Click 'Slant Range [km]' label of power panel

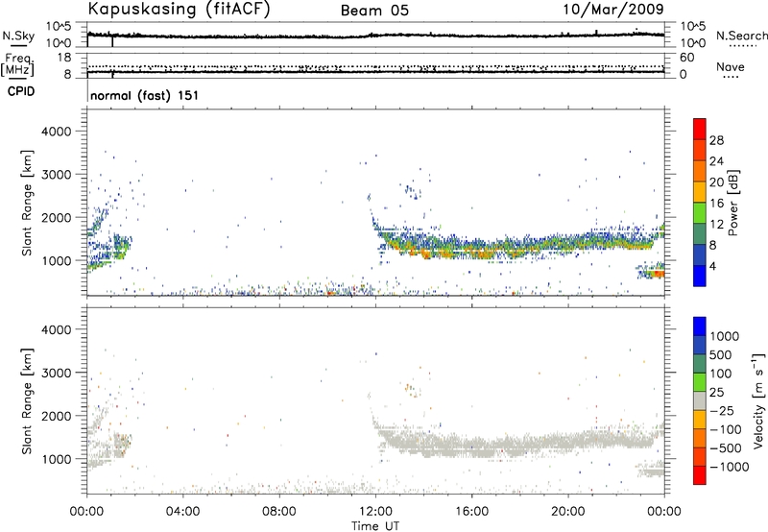click(28, 203)
